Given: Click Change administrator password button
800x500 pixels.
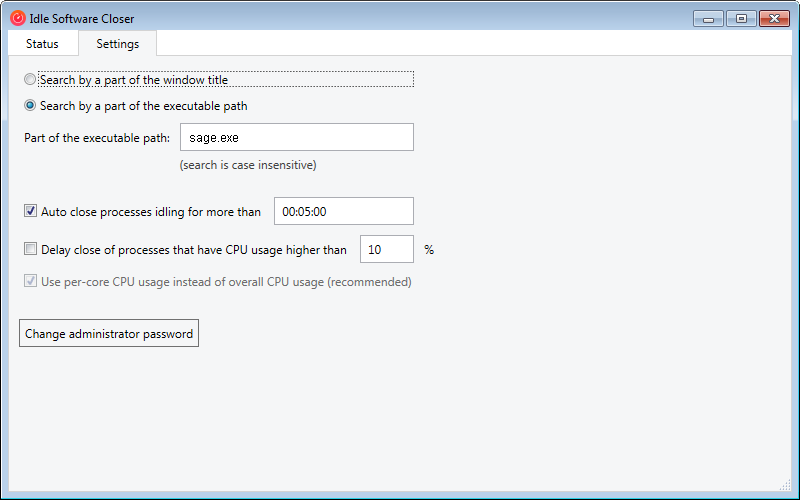Looking at the screenshot, I should pos(109,333).
